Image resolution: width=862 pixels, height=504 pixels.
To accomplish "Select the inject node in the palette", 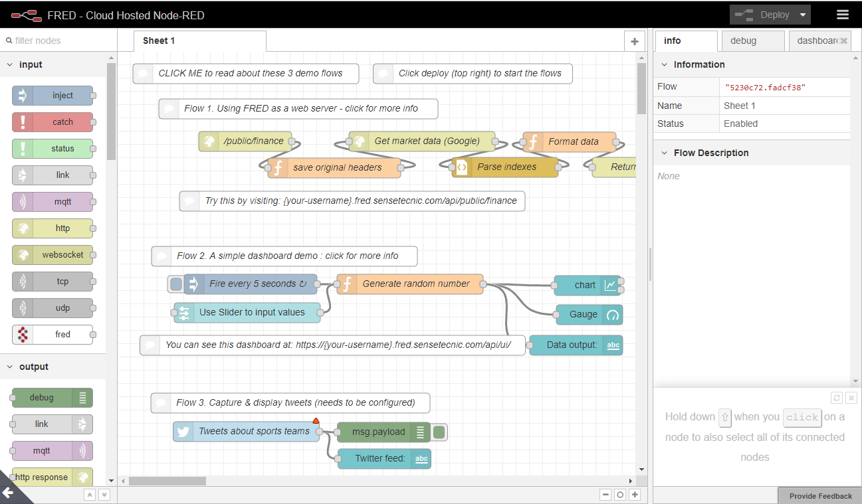I will [53, 95].
